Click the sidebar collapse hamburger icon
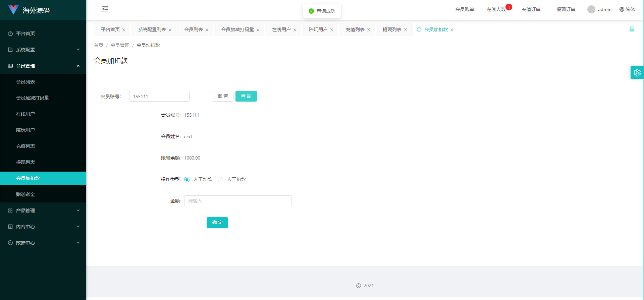The height and width of the screenshot is (300, 644). click(105, 9)
